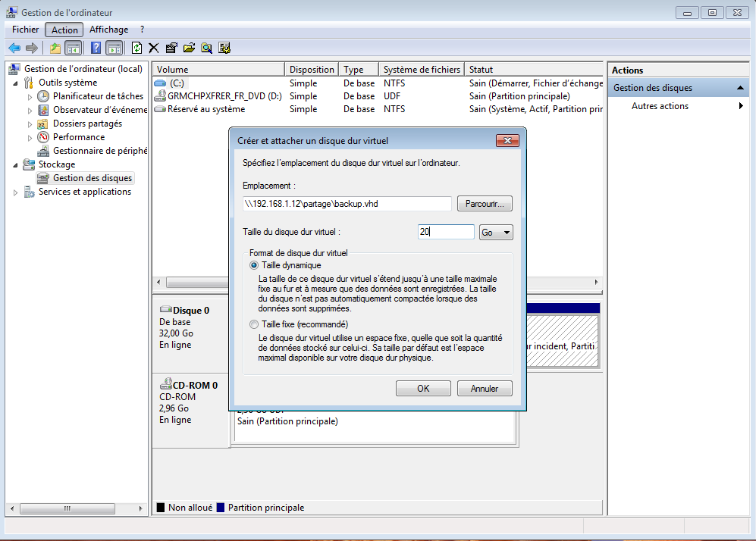The width and height of the screenshot is (756, 541).
Task: Open the Affichage menu
Action: 108,30
